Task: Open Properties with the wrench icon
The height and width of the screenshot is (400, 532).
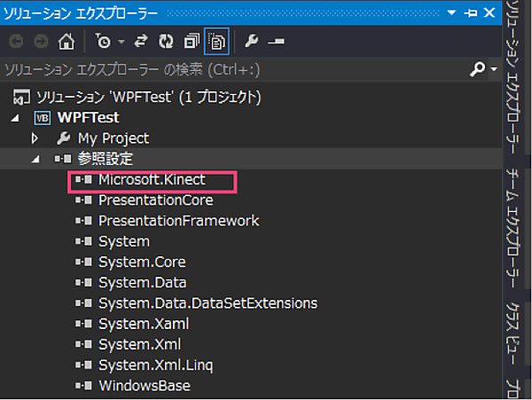Action: pos(251,41)
